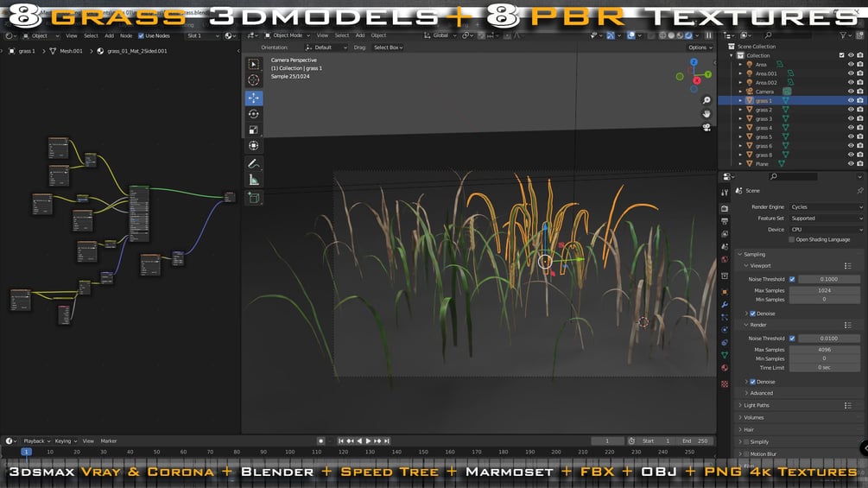The height and width of the screenshot is (488, 868).
Task: Click the timeline End frame 250 field
Action: tap(695, 441)
